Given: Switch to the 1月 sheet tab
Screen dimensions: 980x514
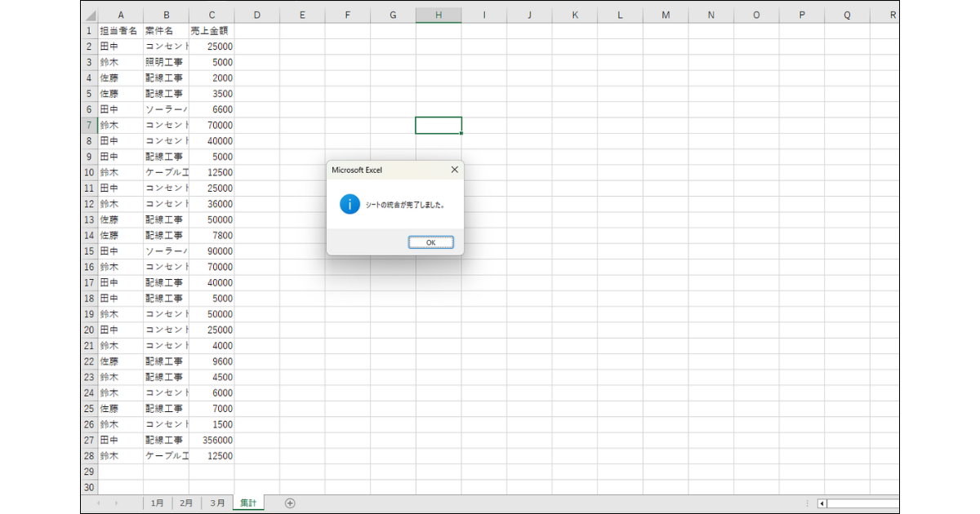Looking at the screenshot, I should (157, 503).
